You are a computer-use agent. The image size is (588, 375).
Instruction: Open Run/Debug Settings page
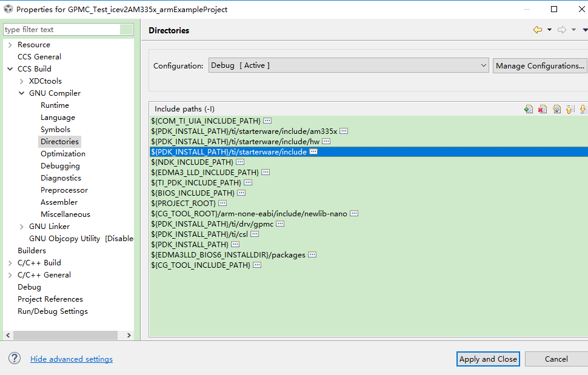click(53, 311)
